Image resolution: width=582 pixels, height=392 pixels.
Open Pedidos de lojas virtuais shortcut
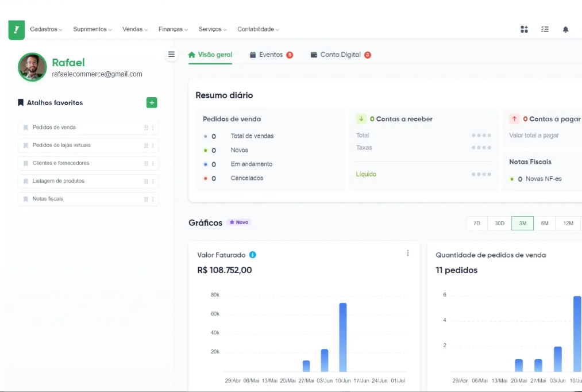88,145
